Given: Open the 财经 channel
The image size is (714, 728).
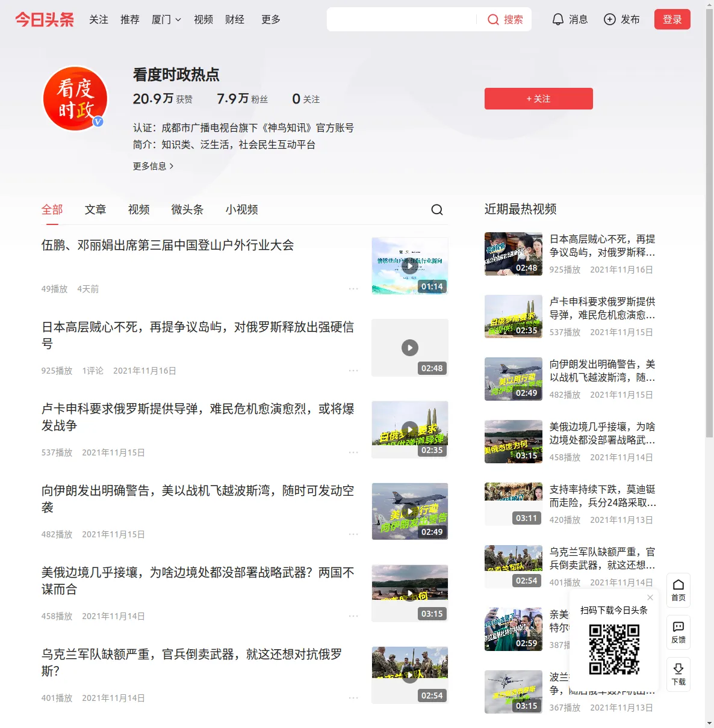Looking at the screenshot, I should click(235, 20).
